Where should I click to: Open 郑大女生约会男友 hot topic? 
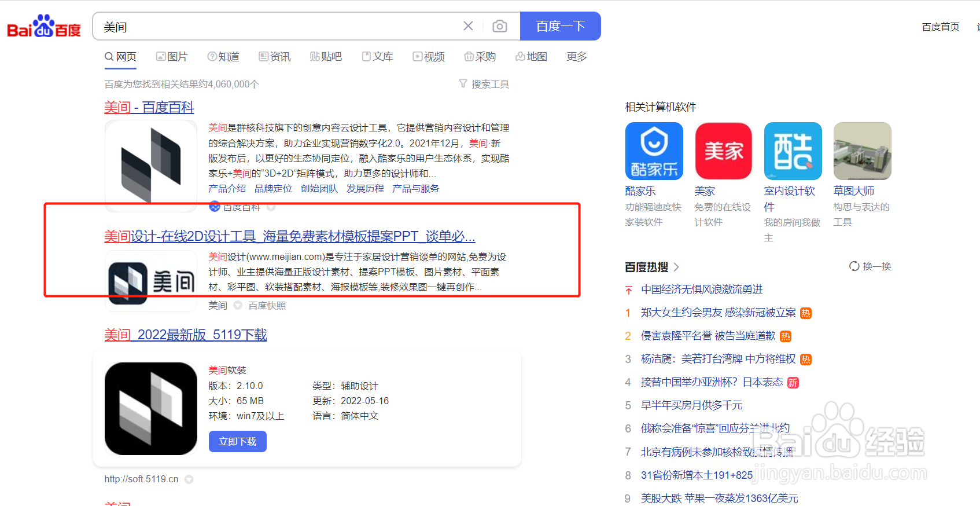tap(719, 313)
